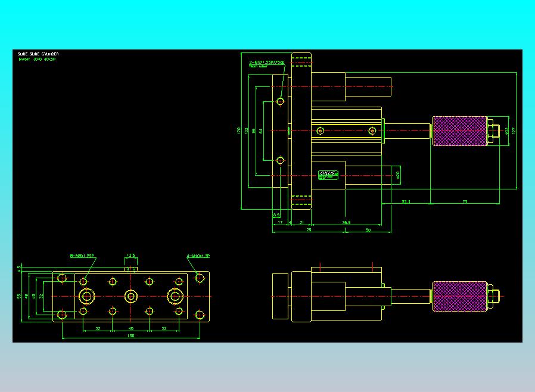Pick the center hole of mounting plate

130,297
